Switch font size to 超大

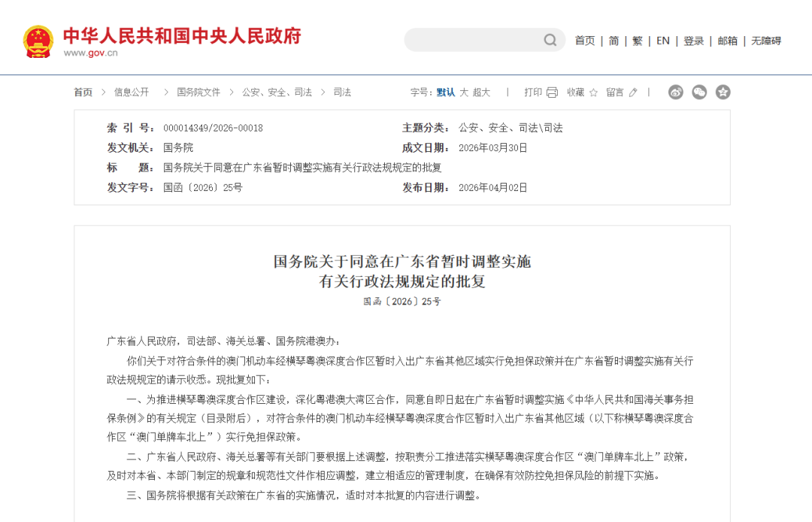tap(481, 93)
